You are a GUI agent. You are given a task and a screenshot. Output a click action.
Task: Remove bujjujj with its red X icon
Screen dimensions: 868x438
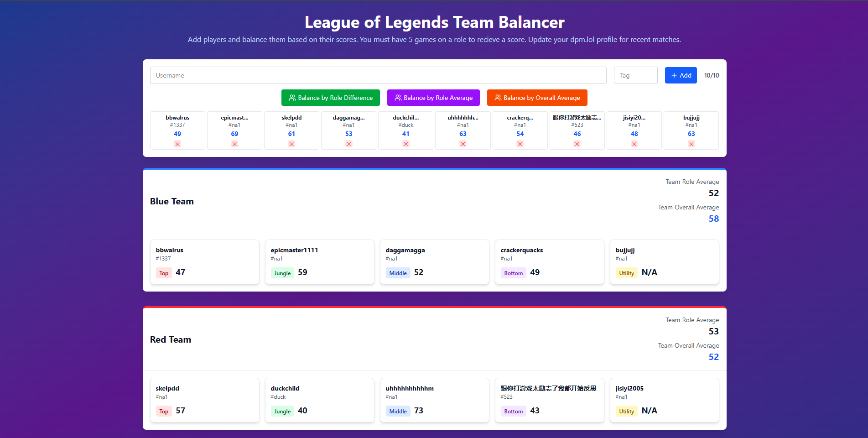tap(691, 144)
